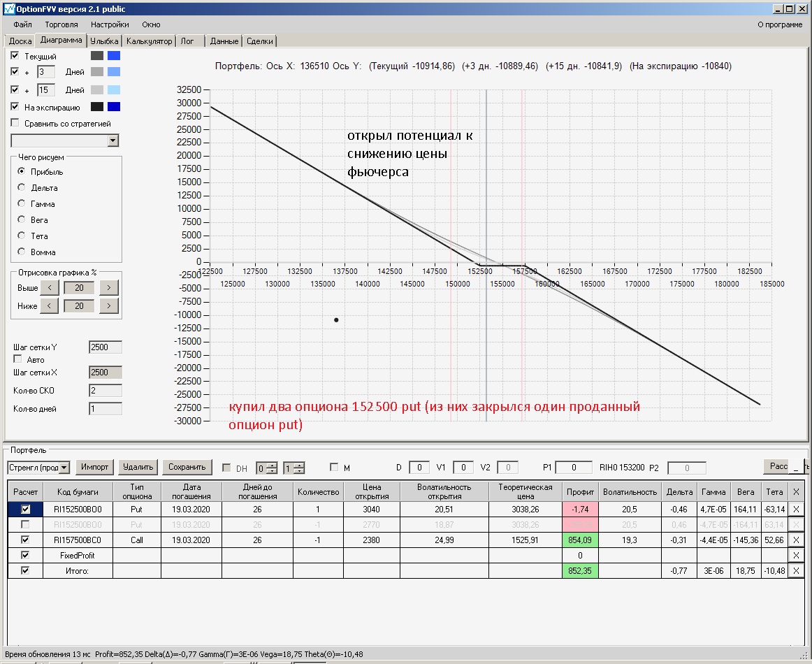
Task: Select the Вега radio button
Action: (x=21, y=219)
